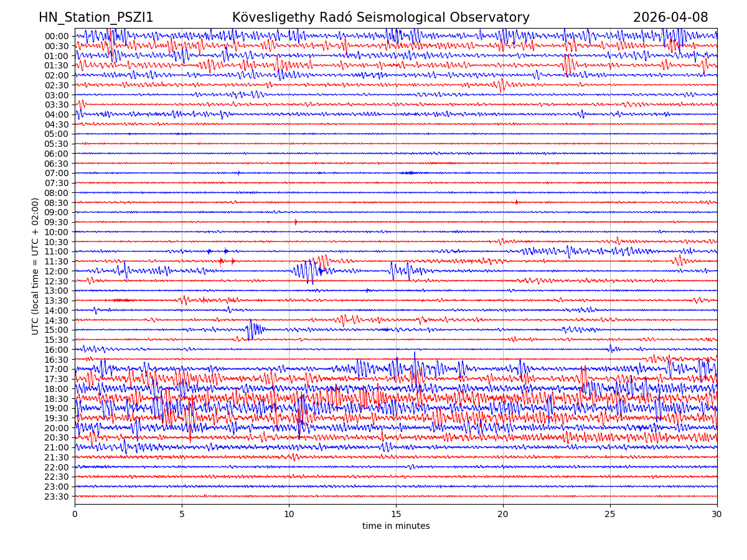This screenshot has height=560, width=747.
Task: Click the x-axis tick label 30
Action: pyautogui.click(x=717, y=515)
